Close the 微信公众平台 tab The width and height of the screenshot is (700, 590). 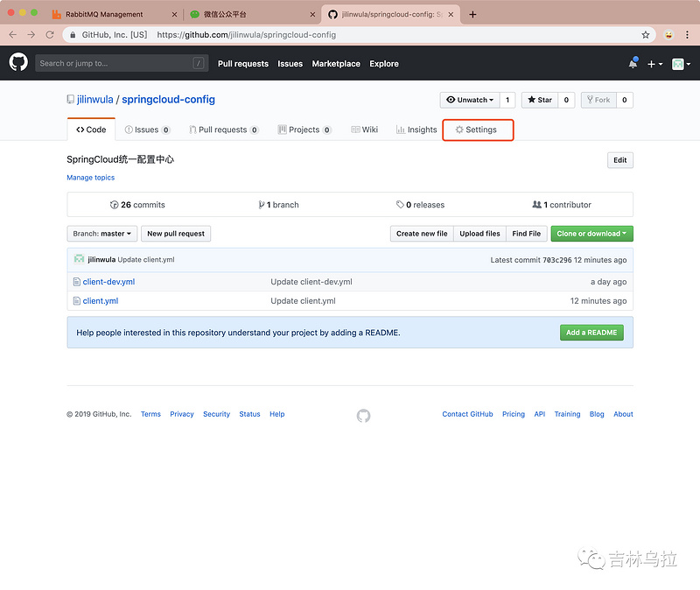[312, 14]
